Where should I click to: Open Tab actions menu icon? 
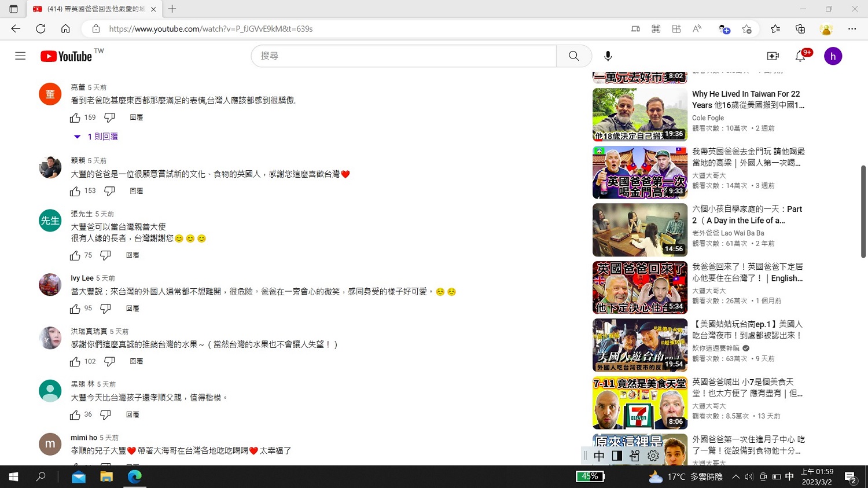[x=13, y=9]
